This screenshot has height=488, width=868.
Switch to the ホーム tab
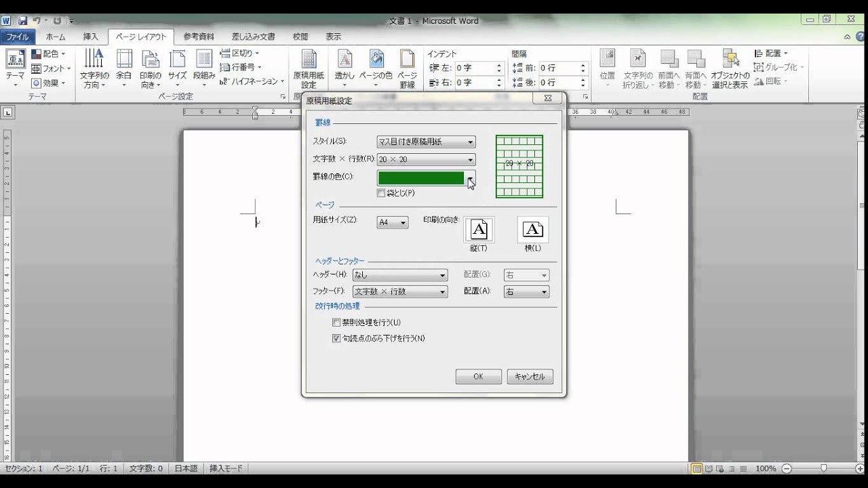[56, 37]
